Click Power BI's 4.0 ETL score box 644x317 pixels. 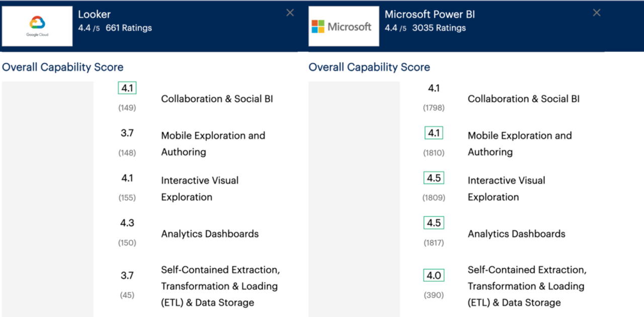(434, 275)
